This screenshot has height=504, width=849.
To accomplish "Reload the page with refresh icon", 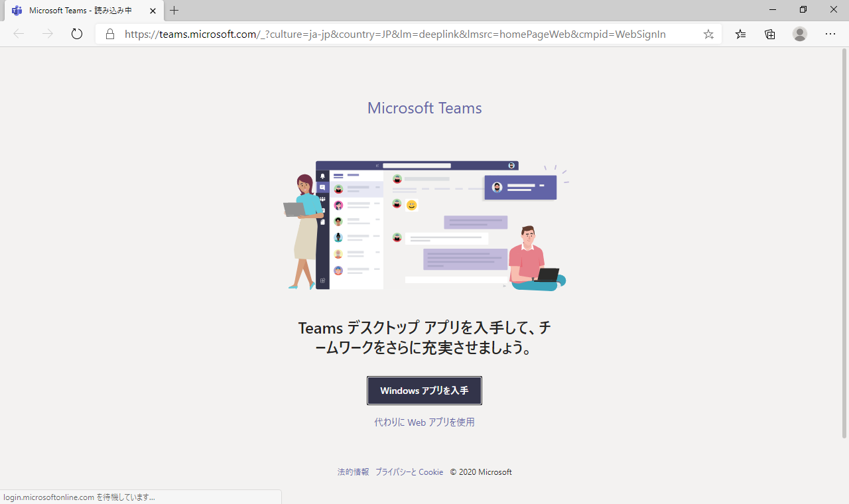I will pos(77,34).
